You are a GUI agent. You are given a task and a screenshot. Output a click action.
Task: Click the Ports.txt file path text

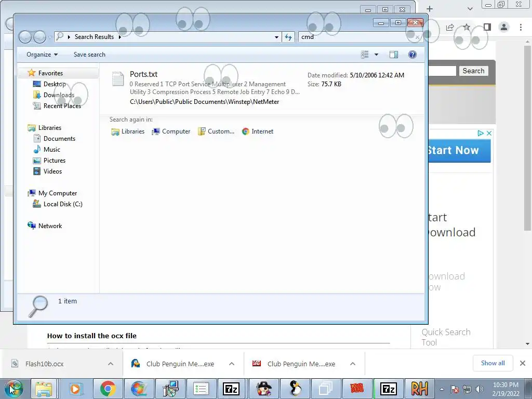click(x=204, y=102)
